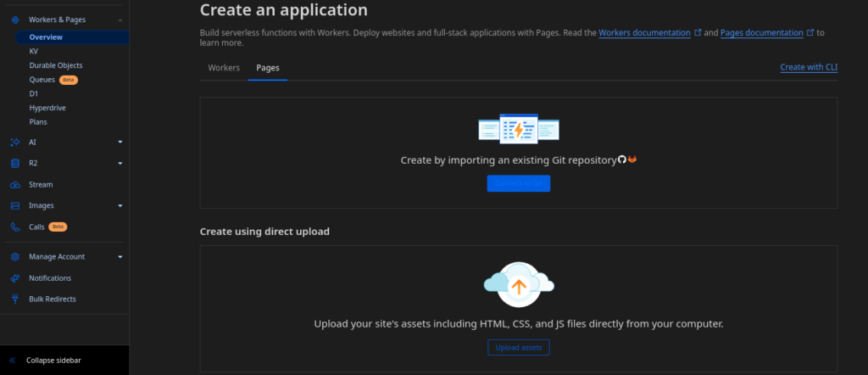Open the Create with CLI link
Image resolution: width=868 pixels, height=375 pixels.
(809, 67)
